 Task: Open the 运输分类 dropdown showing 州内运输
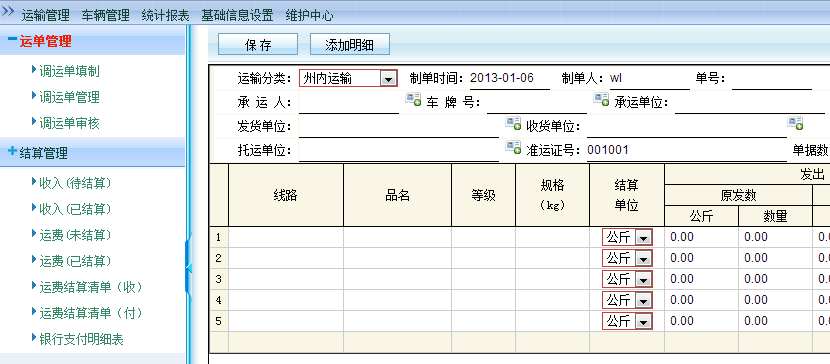click(348, 79)
